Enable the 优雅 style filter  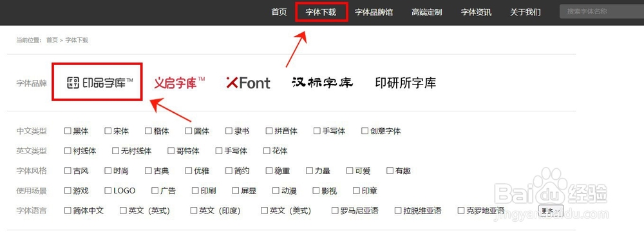[x=188, y=171]
